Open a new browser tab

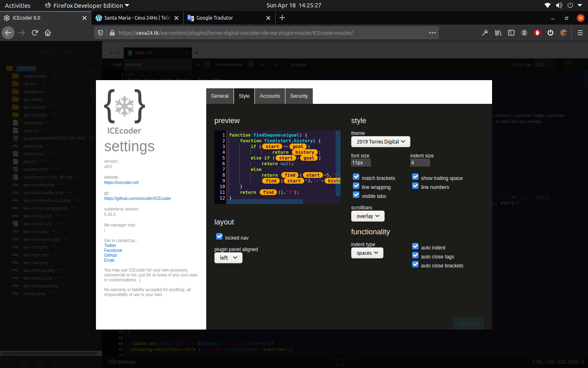point(282,18)
